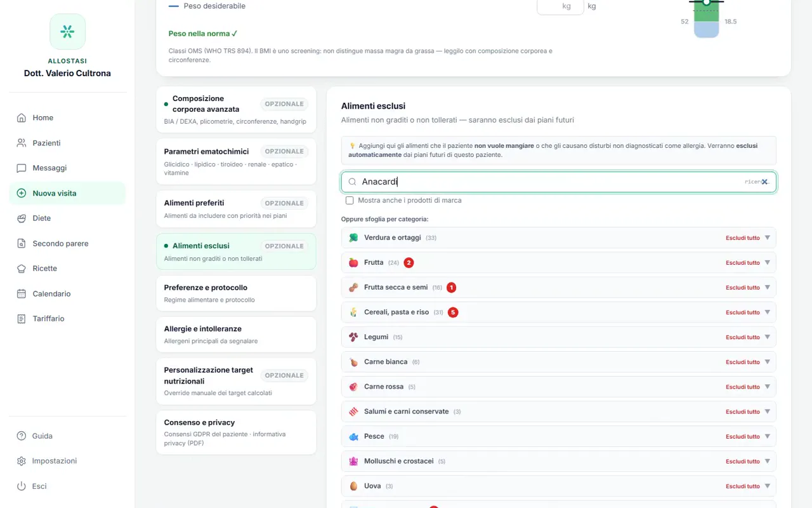Click the Esci power icon

(22, 486)
